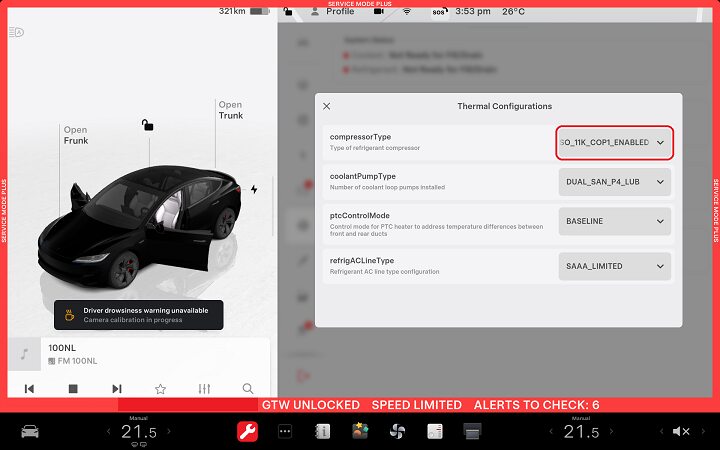Open the three-dots app launcher
The width and height of the screenshot is (720, 450).
(285, 431)
